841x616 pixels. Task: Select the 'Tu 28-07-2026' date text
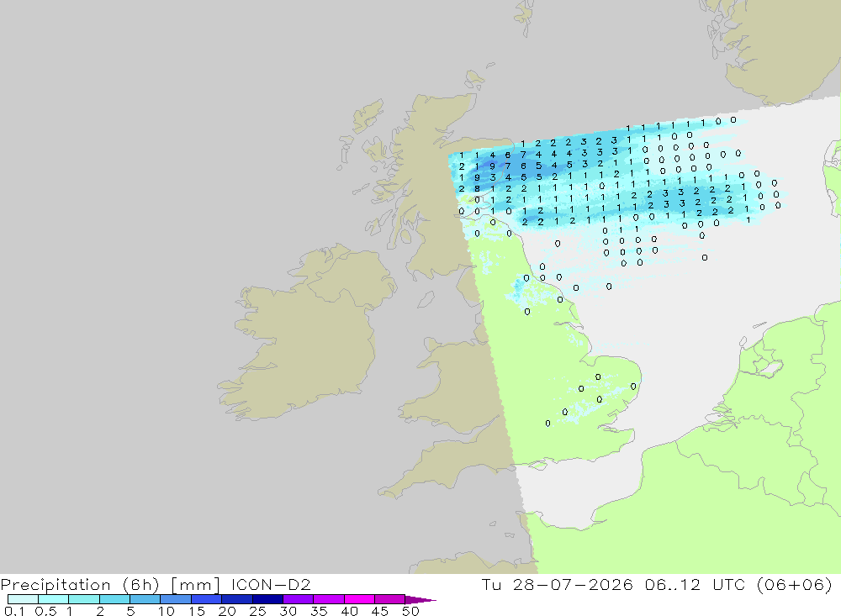[557, 584]
